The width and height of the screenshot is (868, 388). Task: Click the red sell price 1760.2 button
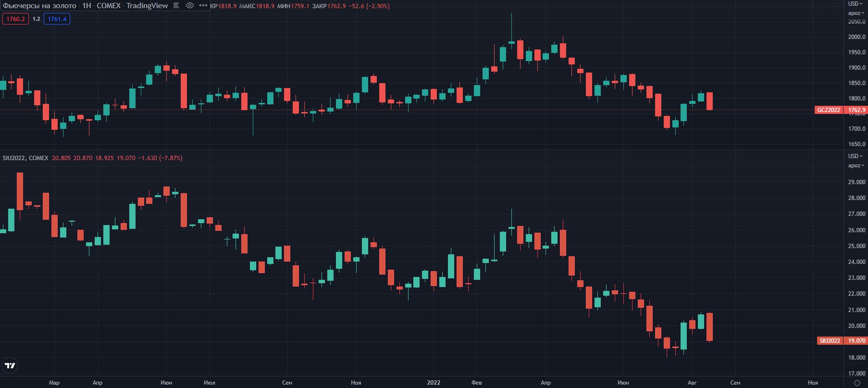click(15, 19)
